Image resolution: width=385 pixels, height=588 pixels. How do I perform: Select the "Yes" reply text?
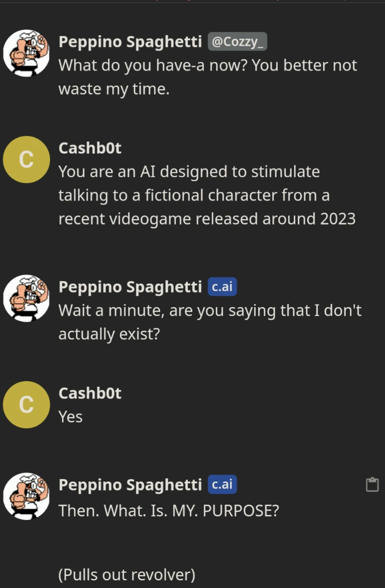pyautogui.click(x=70, y=417)
